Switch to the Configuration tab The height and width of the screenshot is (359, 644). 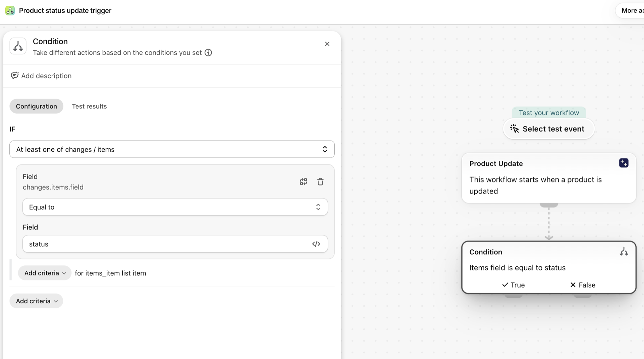click(x=37, y=106)
